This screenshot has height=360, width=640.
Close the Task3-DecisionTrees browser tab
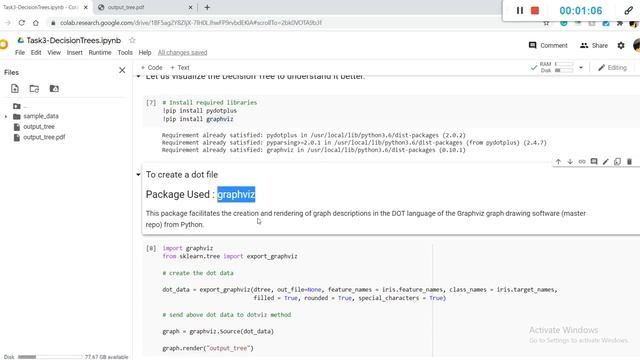point(85,7)
